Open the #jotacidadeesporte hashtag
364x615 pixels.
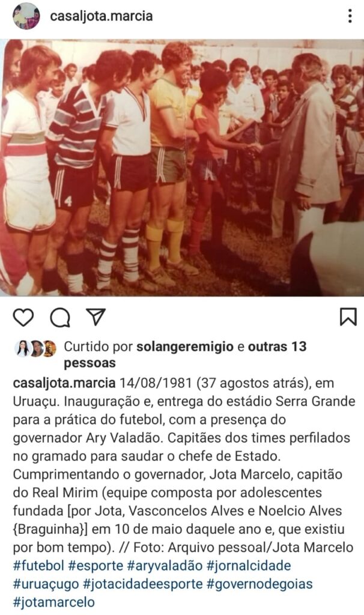click(x=143, y=584)
